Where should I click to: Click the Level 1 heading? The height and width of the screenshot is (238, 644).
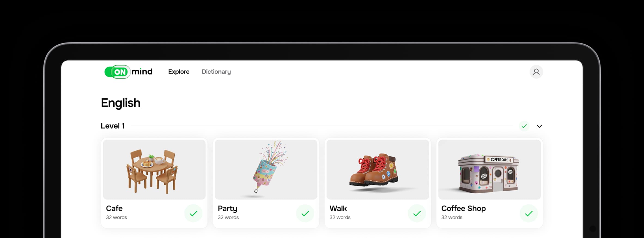point(113,126)
